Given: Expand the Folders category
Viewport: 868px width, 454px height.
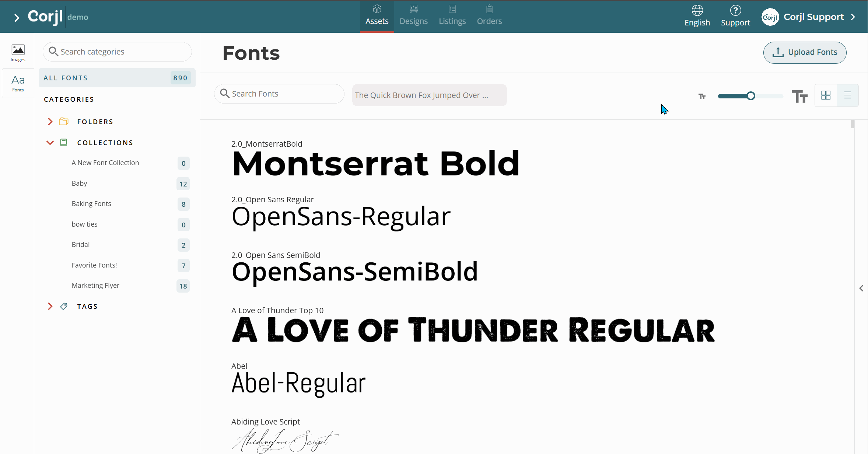Looking at the screenshot, I should point(50,122).
